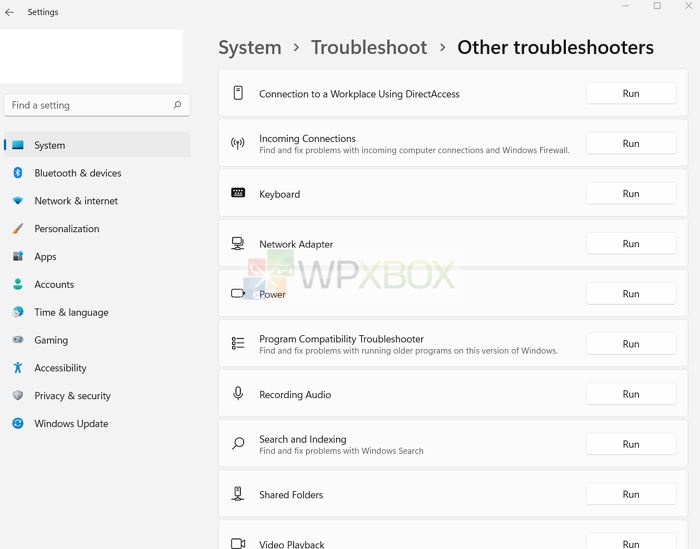
Task: Open Accessibility settings
Action: coord(97,367)
